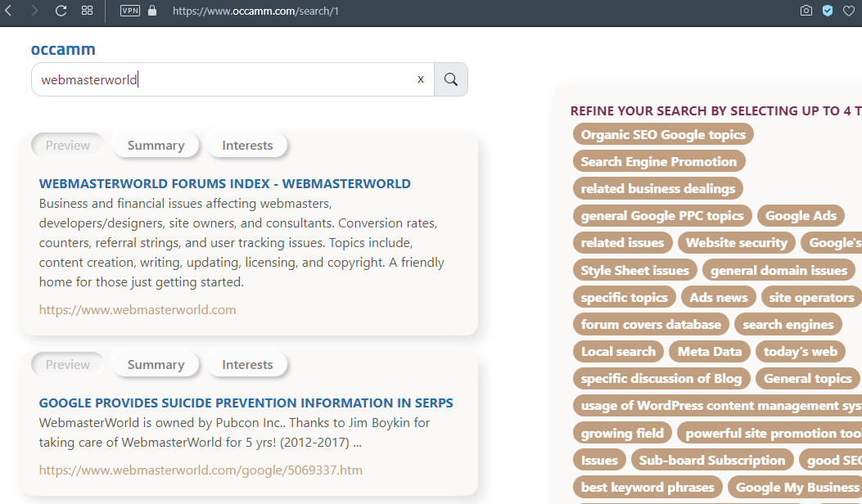862x504 pixels.
Task: Take a snapshot with the camera icon
Action: pos(806,11)
